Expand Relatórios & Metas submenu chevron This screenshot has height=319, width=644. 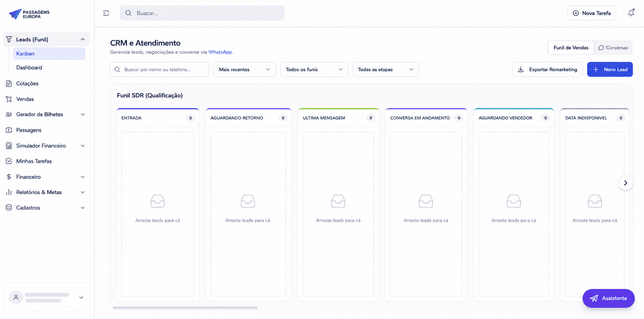click(82, 192)
